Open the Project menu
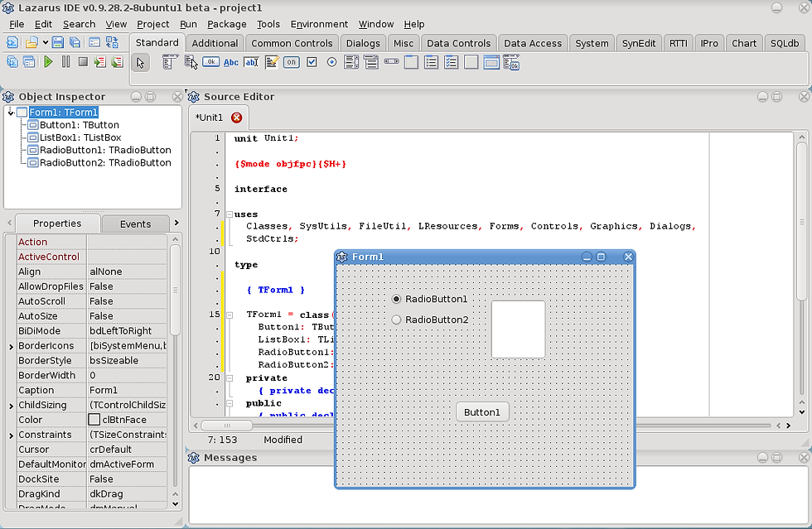Screen dimensions: 812x529 click(x=152, y=24)
